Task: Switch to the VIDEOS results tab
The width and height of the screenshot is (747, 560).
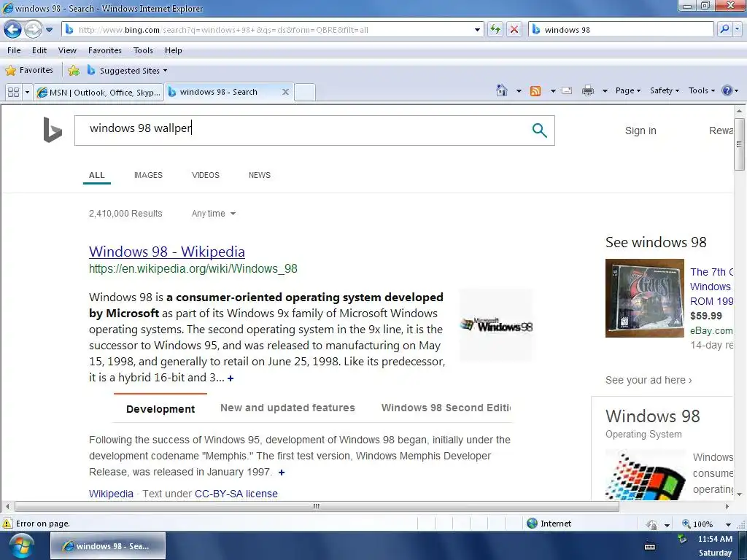Action: tap(205, 175)
